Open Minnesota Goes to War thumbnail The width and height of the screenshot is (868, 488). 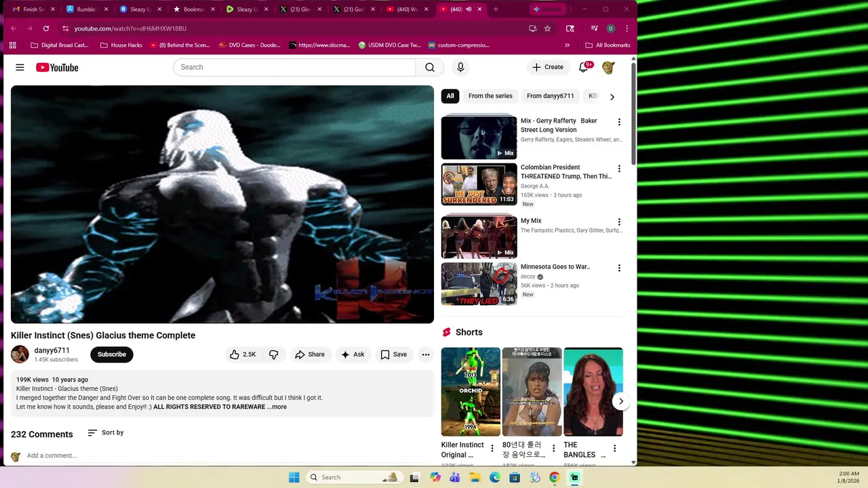tap(479, 284)
